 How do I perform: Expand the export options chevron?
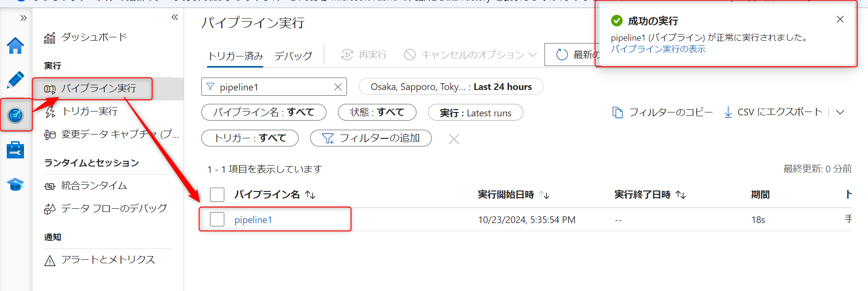click(x=840, y=112)
